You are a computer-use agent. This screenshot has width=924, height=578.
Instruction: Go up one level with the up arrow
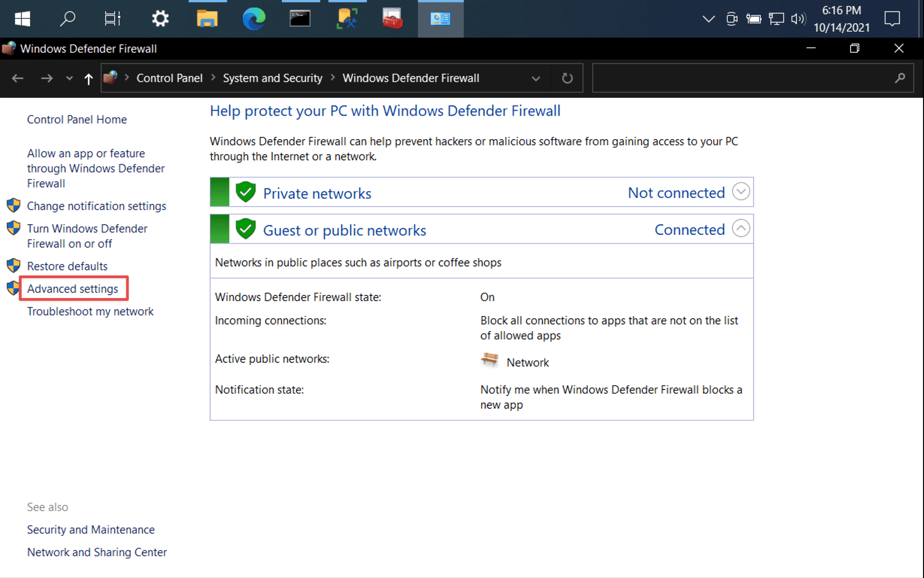tap(88, 79)
